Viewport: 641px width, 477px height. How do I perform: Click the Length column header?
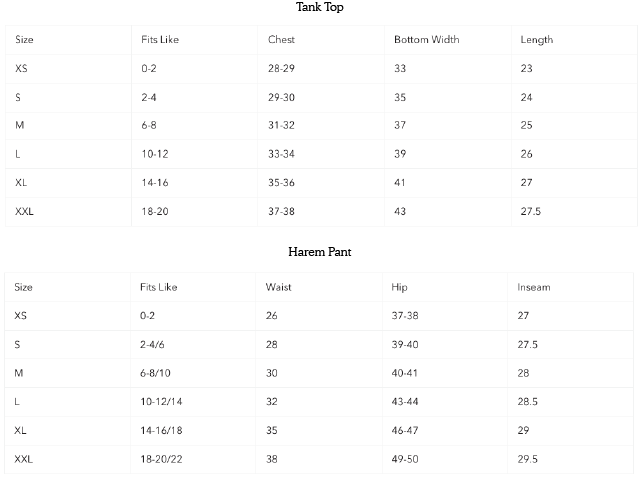[536, 40]
